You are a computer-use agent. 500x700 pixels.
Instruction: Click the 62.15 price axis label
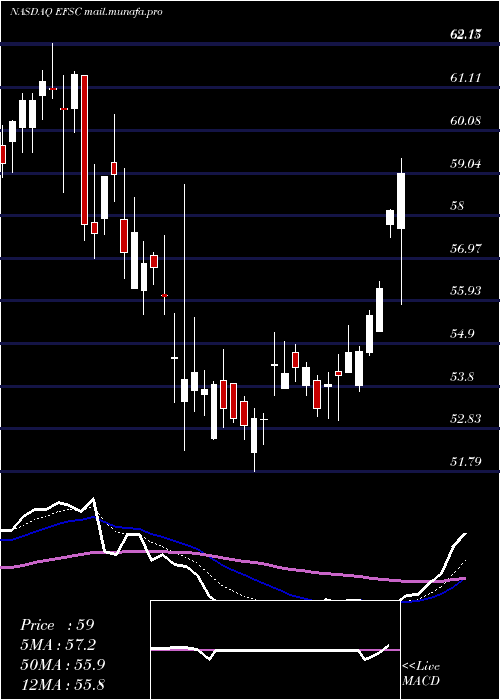click(x=466, y=35)
